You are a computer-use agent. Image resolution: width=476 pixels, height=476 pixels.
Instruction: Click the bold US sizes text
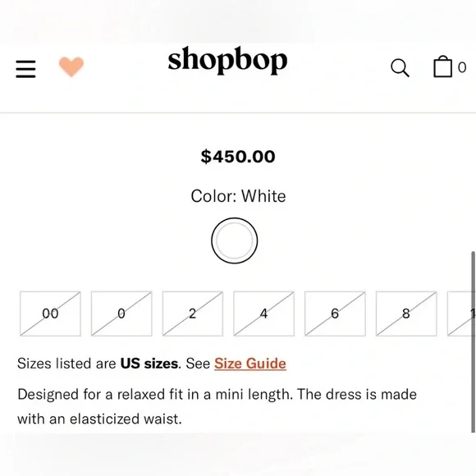click(x=149, y=364)
